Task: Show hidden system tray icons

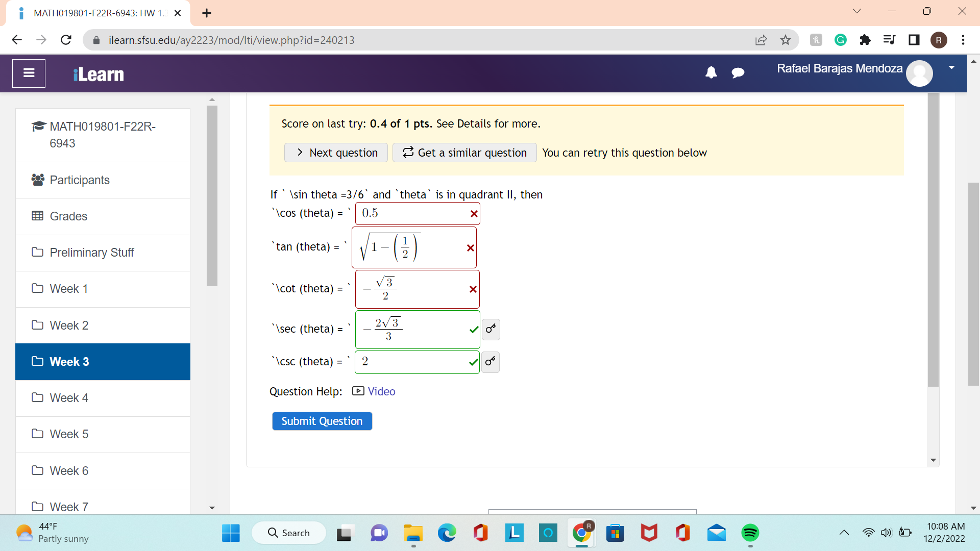Action: (844, 533)
